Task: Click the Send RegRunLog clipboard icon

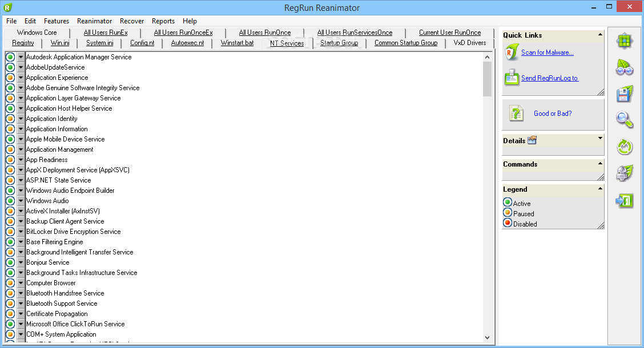Action: pyautogui.click(x=512, y=78)
